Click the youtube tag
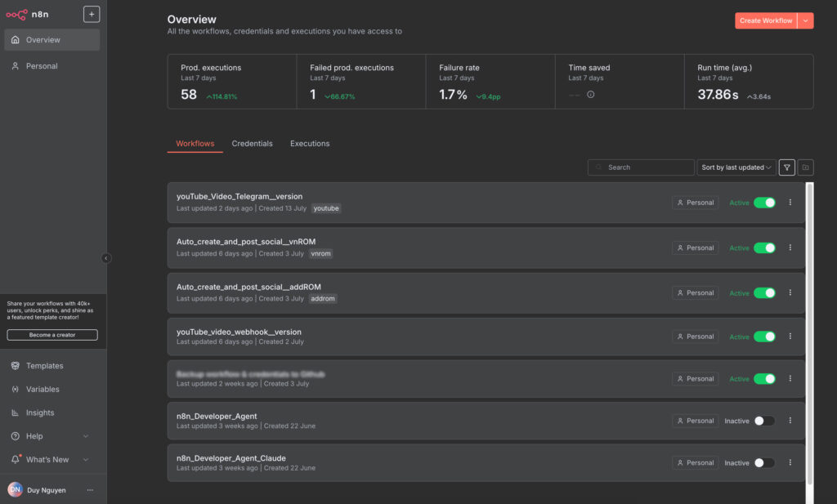Image resolution: width=837 pixels, height=504 pixels. (x=326, y=208)
